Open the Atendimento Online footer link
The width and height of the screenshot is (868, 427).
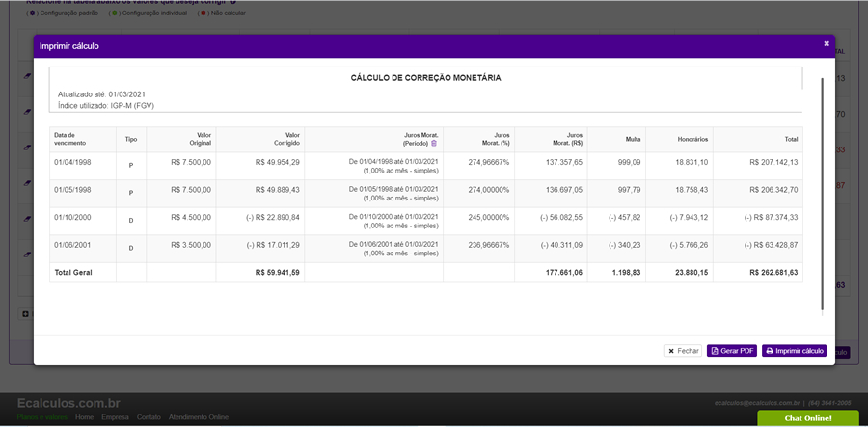click(198, 417)
